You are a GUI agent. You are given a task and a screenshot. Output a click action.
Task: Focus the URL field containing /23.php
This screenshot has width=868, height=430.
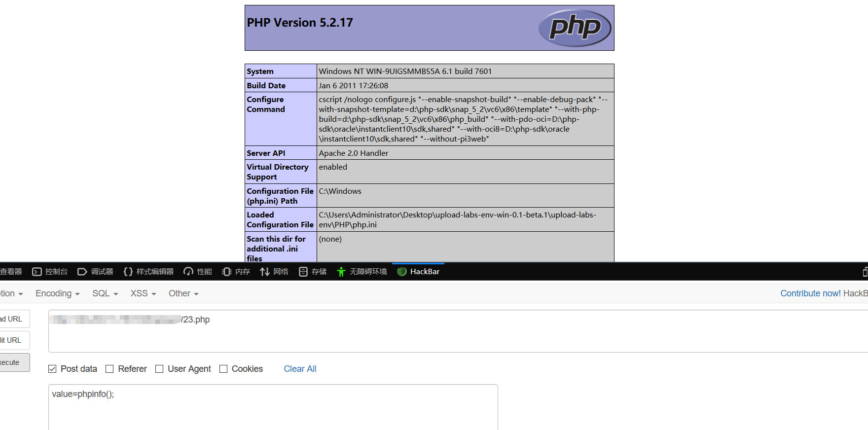tap(458, 331)
